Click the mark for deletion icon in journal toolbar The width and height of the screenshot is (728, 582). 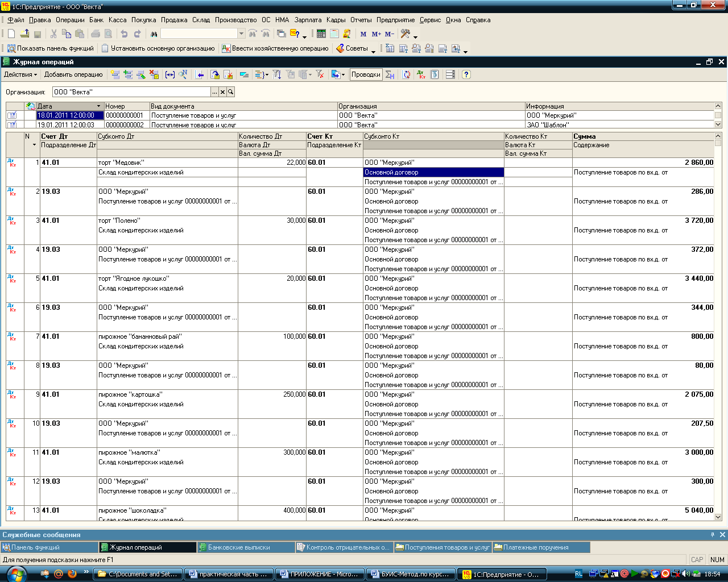click(154, 74)
